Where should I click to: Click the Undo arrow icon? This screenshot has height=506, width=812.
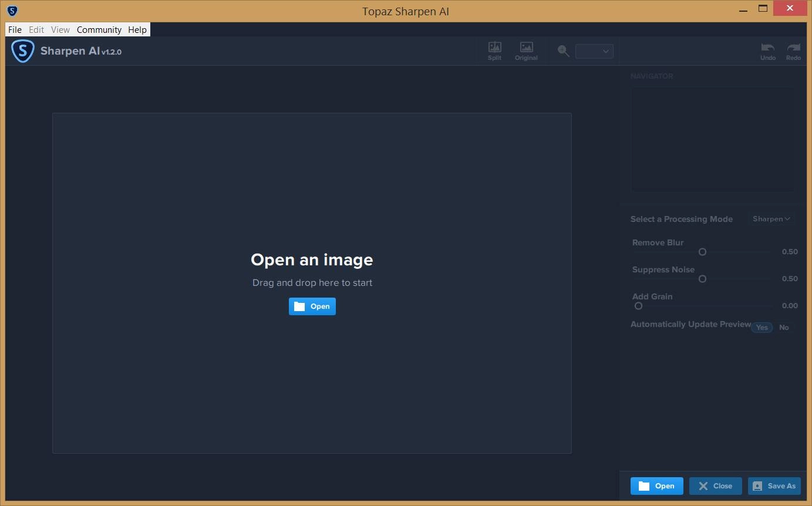pyautogui.click(x=768, y=51)
